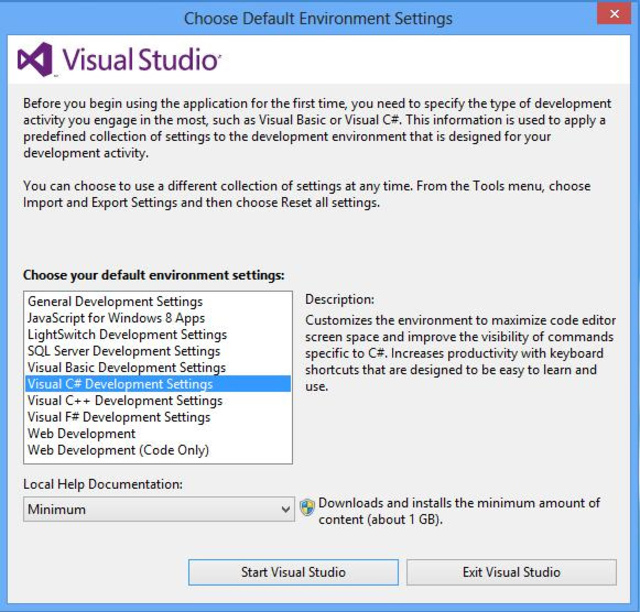Select General Development Settings in list
Image resolution: width=640 pixels, height=612 pixels.
[x=158, y=302]
